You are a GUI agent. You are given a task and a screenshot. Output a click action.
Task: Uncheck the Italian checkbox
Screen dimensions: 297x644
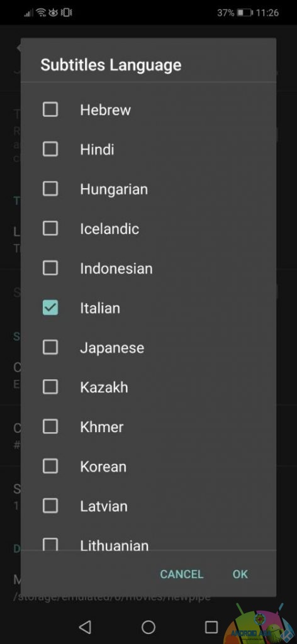click(50, 308)
